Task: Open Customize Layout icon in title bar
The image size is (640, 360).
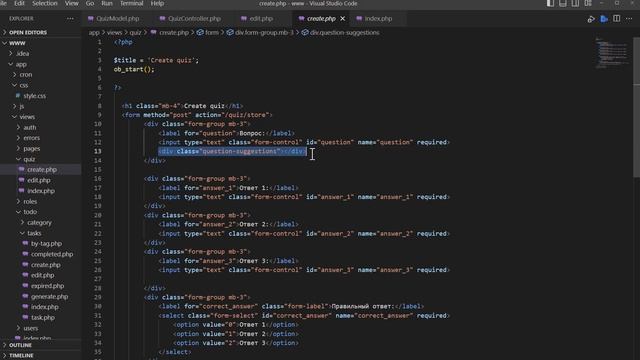Action: point(588,3)
